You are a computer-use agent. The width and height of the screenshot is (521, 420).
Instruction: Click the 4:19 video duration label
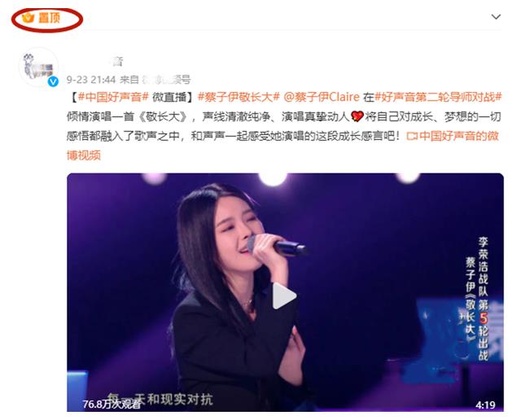tap(485, 405)
